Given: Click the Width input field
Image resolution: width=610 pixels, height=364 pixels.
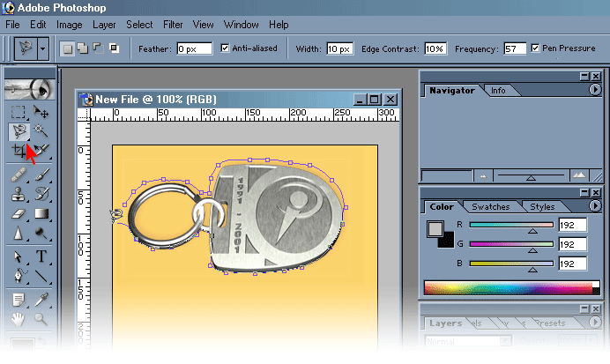Looking at the screenshot, I should pos(339,48).
